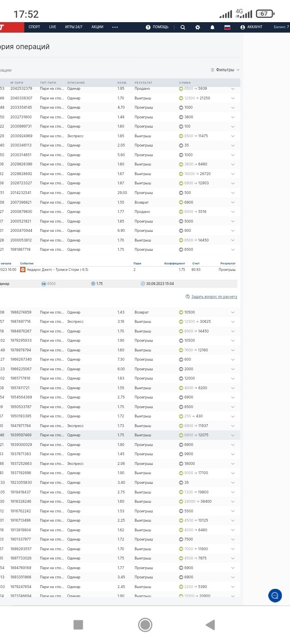The height and width of the screenshot is (644, 290).
Task: Open settings gear in top bar
Action: (x=197, y=27)
